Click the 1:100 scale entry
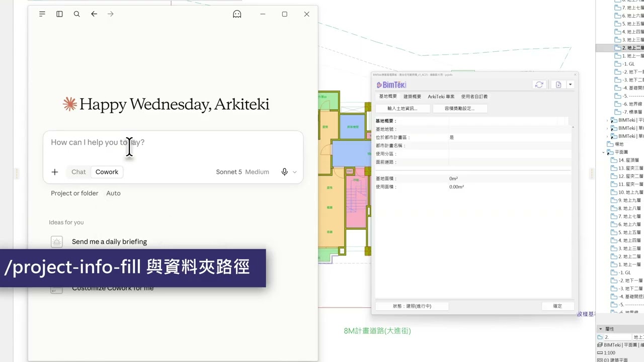Screen dimensions: 644x362 [x=609, y=353]
